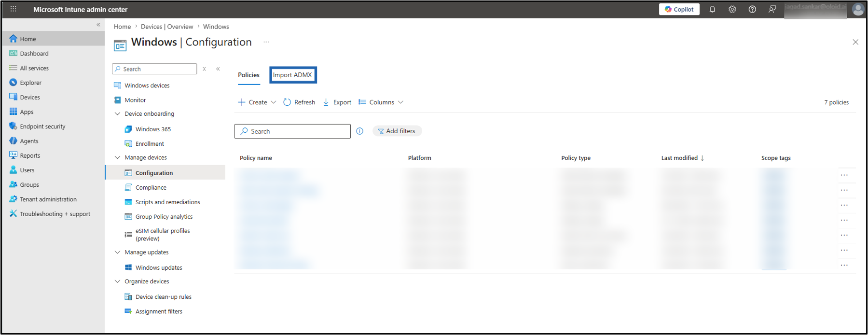Open ellipsis menu for first policy row

coord(844,175)
